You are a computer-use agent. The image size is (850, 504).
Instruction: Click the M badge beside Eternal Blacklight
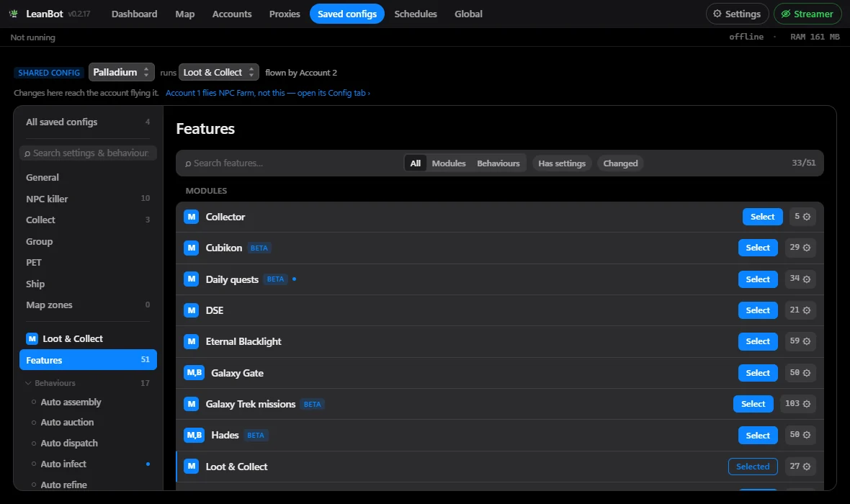click(192, 341)
